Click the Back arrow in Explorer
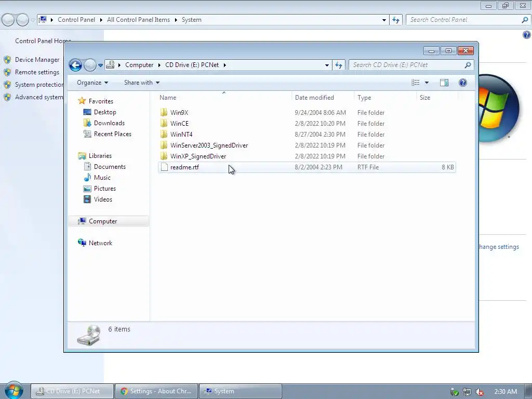532x399 pixels. (75, 65)
